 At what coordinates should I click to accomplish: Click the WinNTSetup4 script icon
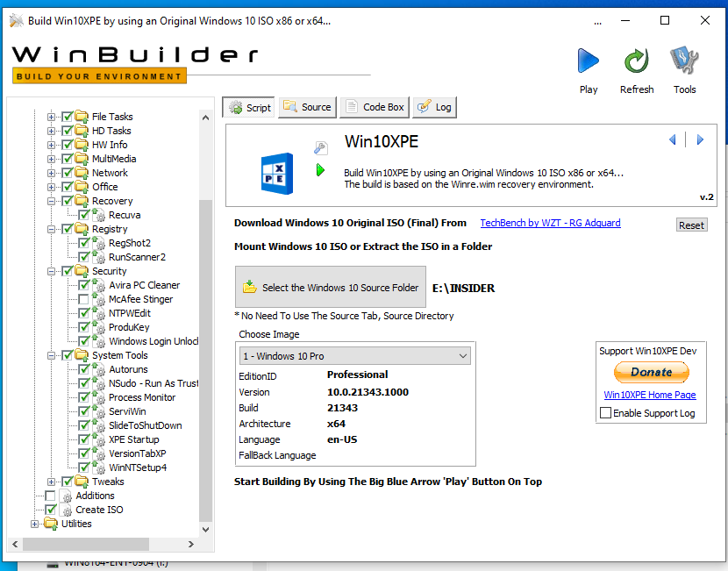click(x=98, y=468)
